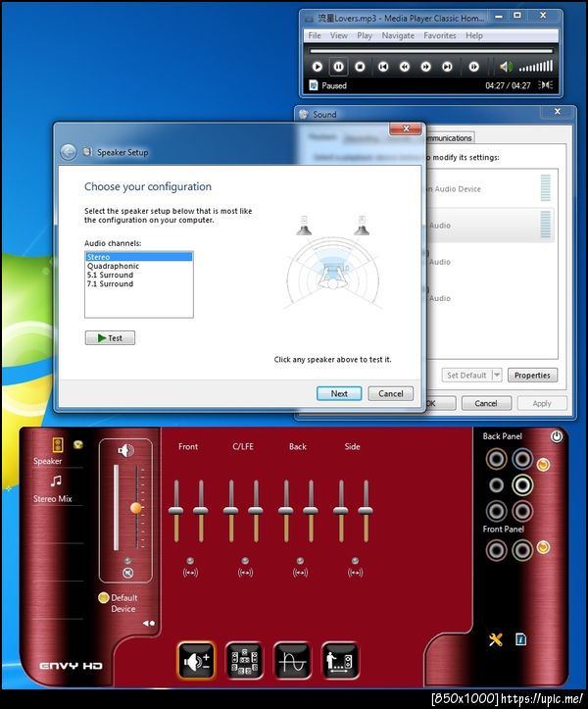
Task: Click the Test button in Speaker Setup
Action: point(110,337)
